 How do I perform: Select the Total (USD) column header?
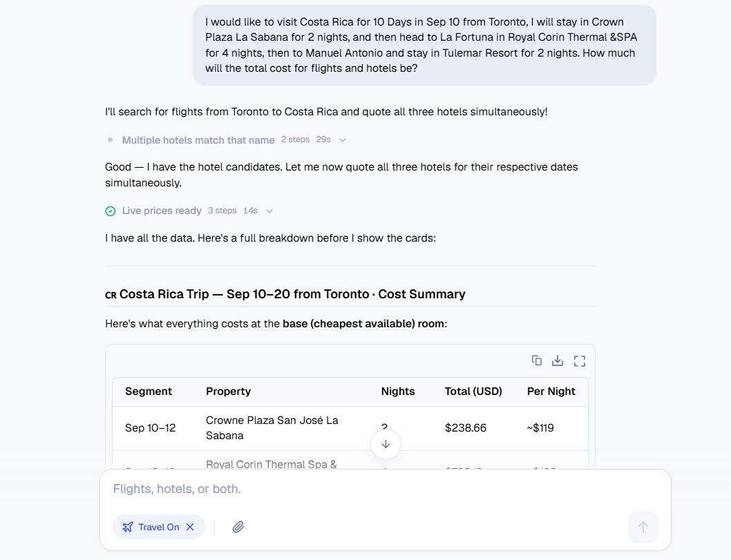pos(473,392)
